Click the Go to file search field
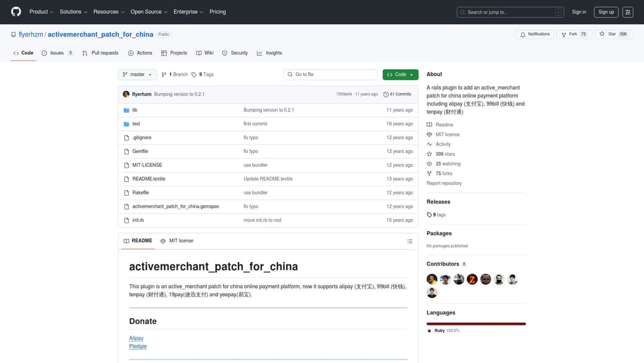644x363 pixels. 330,75
